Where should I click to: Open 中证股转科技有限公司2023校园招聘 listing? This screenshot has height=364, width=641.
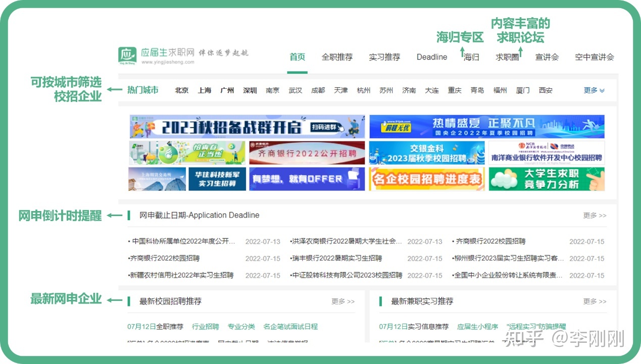(346, 275)
